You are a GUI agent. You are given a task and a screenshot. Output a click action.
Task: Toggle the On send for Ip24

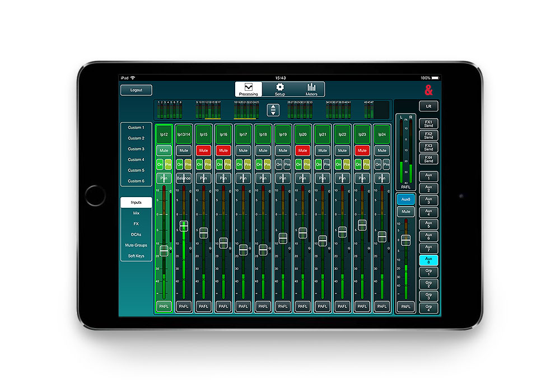378,164
